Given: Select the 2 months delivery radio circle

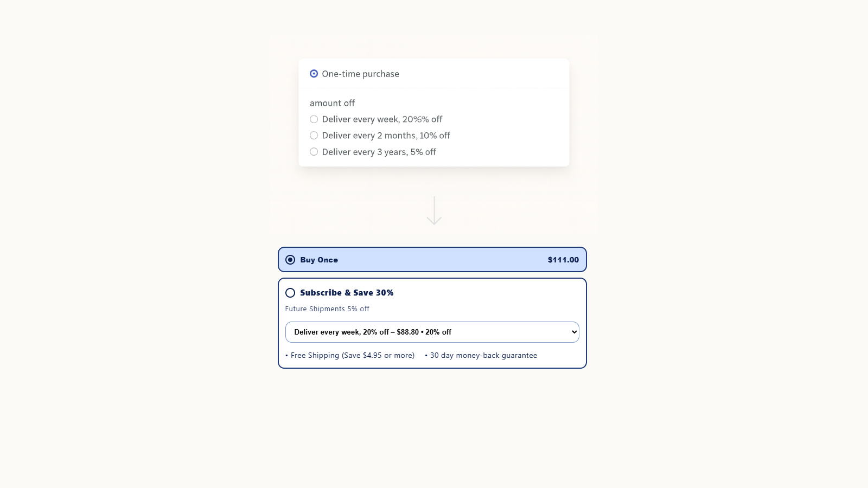Looking at the screenshot, I should pyautogui.click(x=314, y=136).
